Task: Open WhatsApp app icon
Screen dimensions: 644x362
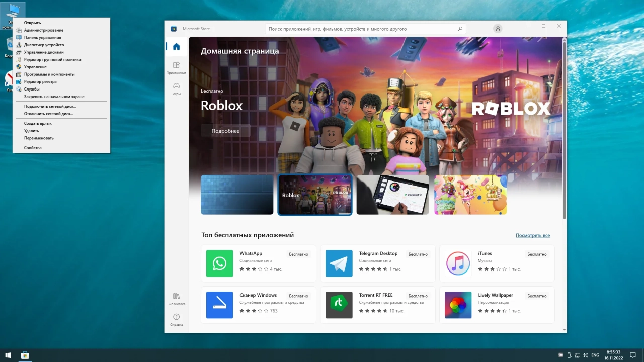Action: click(219, 263)
